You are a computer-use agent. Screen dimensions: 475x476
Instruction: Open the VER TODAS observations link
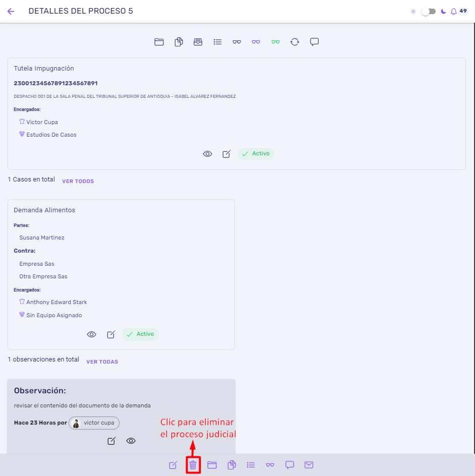[102, 362]
